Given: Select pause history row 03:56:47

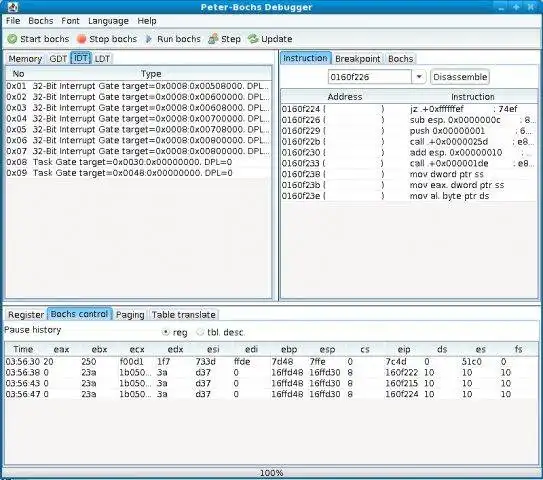Looking at the screenshot, I should [x=272, y=394].
